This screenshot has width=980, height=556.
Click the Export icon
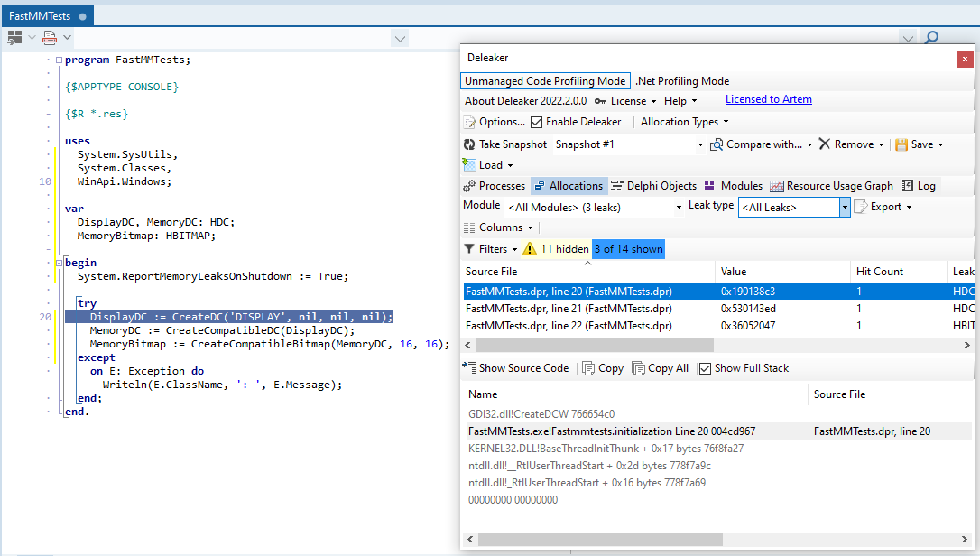(x=859, y=206)
